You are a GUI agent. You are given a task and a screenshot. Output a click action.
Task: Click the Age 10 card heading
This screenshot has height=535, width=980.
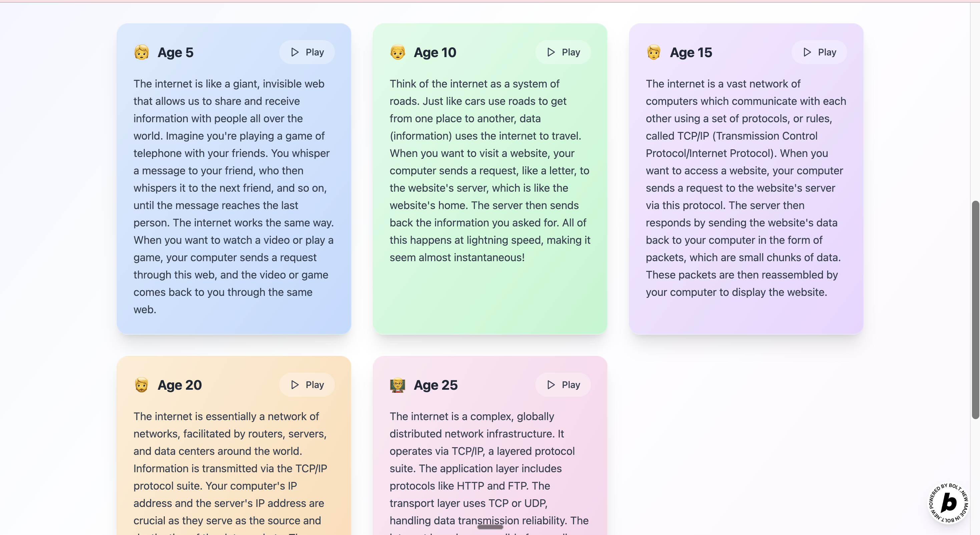click(435, 52)
